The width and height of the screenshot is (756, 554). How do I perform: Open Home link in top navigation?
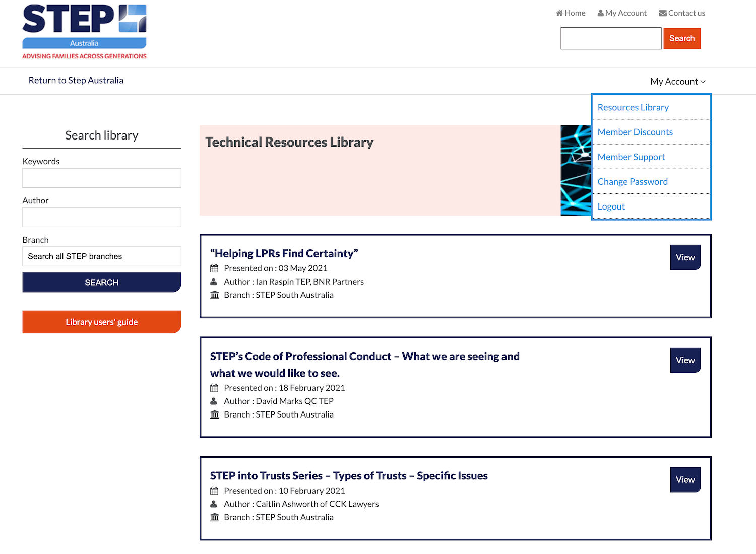point(571,13)
